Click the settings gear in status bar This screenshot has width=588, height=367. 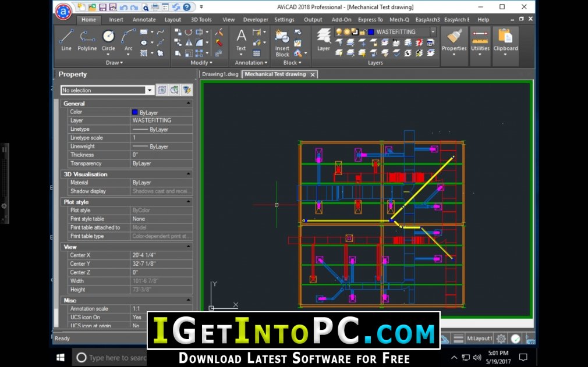point(501,339)
